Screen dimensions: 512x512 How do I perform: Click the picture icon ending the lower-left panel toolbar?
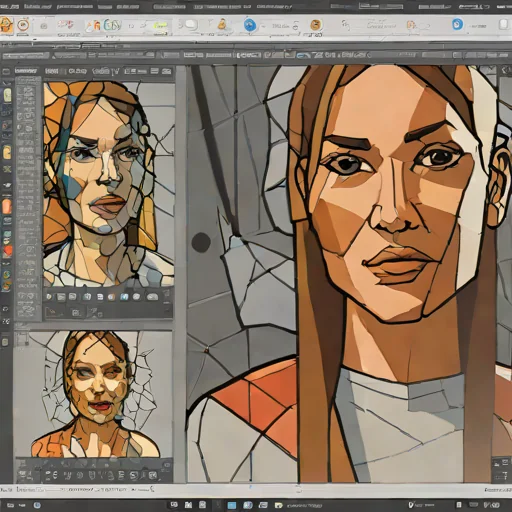tap(152, 476)
